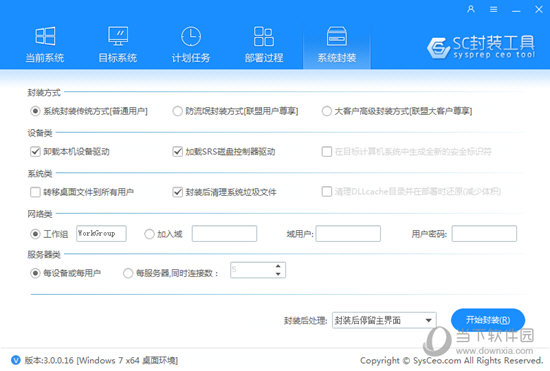Uncheck 卸载本机设备驱动 checkbox
Viewport: 550px width, 371px height.
coord(35,151)
